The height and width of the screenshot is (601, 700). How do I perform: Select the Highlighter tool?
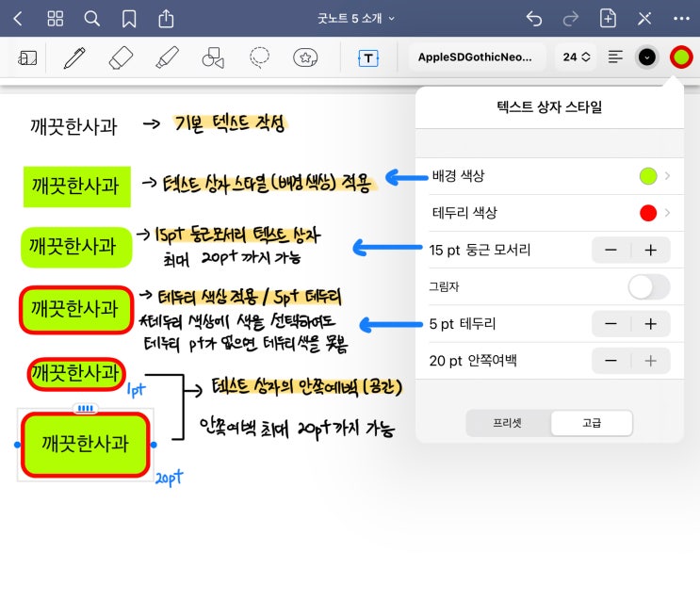tap(167, 57)
